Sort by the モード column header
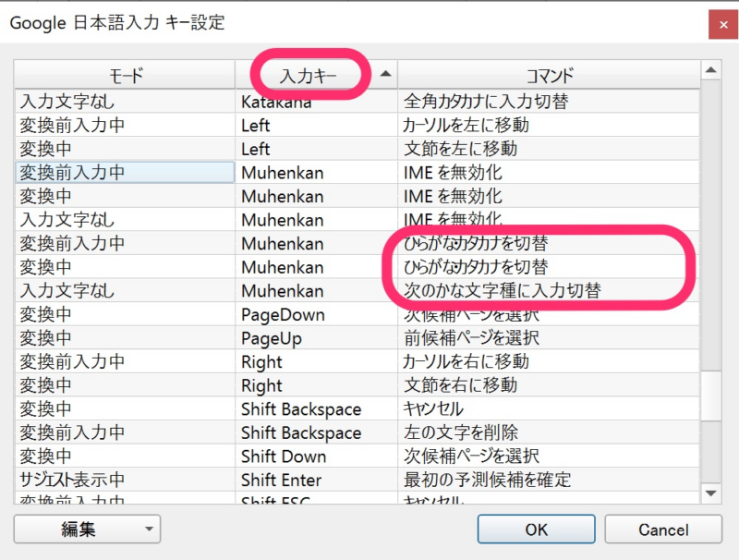This screenshot has width=739, height=560. pos(125,75)
